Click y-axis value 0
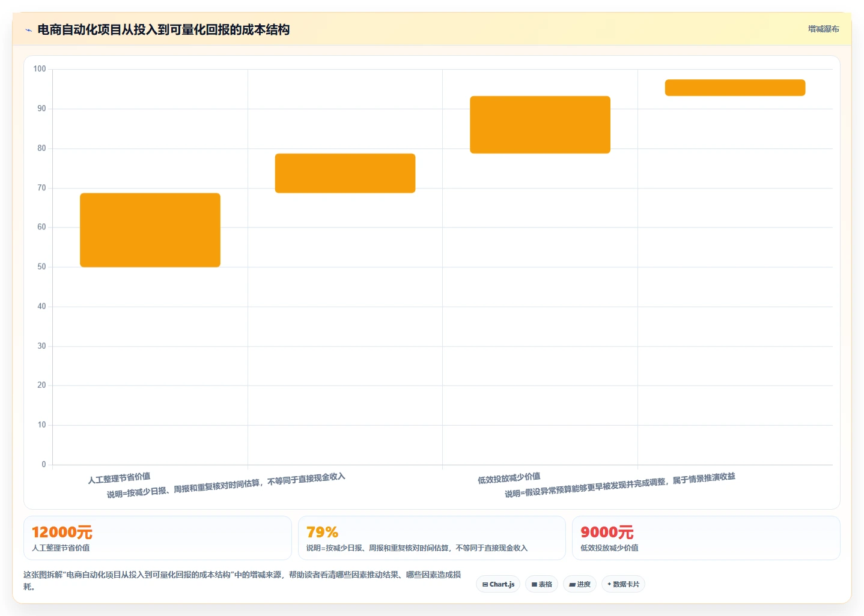Viewport: 864px width, 616px height. pos(44,464)
